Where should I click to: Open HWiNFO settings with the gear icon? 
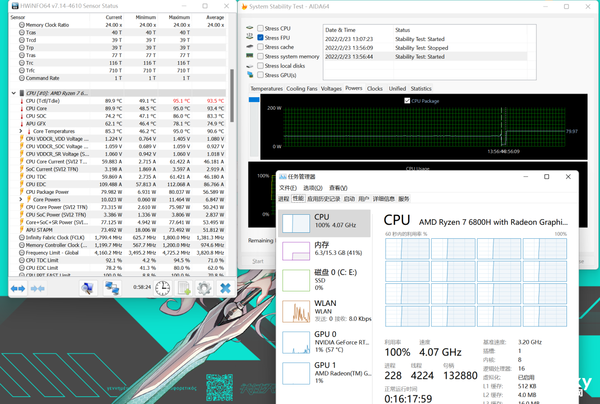click(204, 288)
